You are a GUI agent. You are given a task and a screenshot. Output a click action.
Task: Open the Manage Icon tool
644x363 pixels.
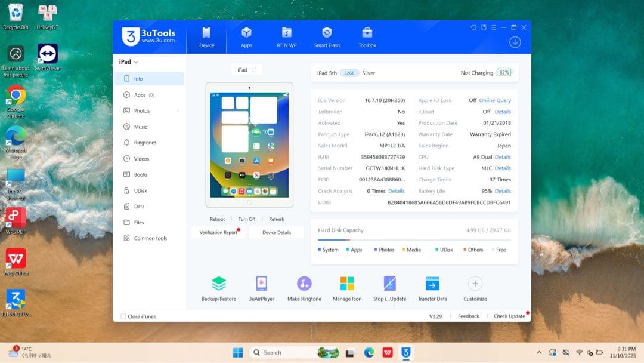pos(347,284)
